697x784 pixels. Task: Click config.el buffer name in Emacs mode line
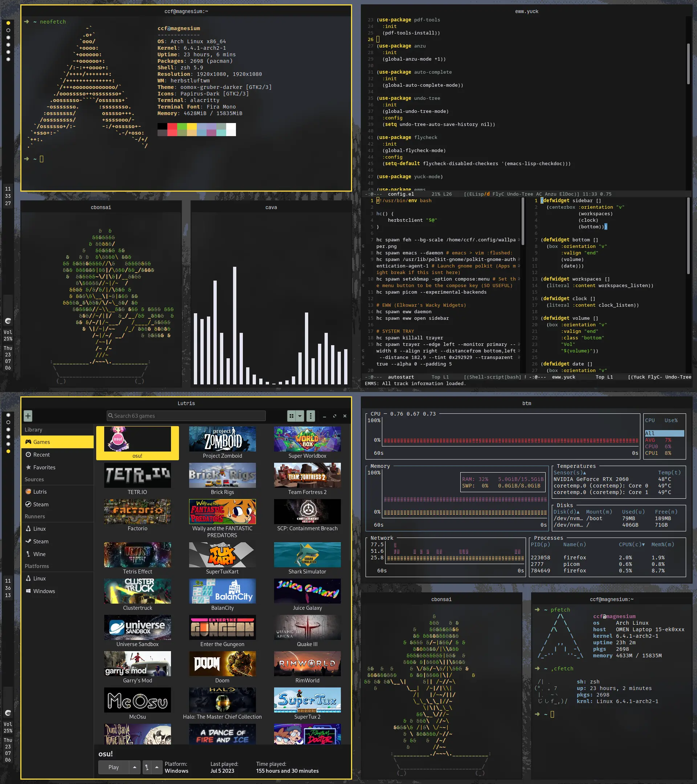[401, 194]
